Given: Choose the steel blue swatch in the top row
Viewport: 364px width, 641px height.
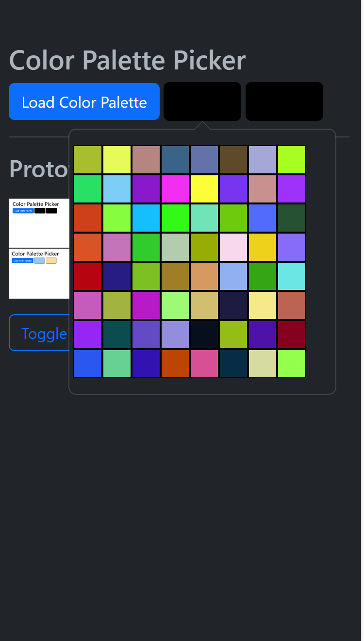Looking at the screenshot, I should (x=175, y=160).
